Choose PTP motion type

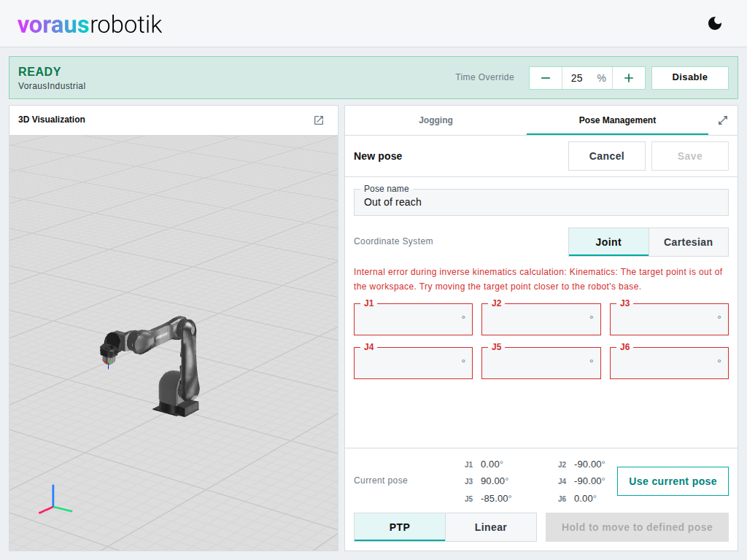pos(399,527)
